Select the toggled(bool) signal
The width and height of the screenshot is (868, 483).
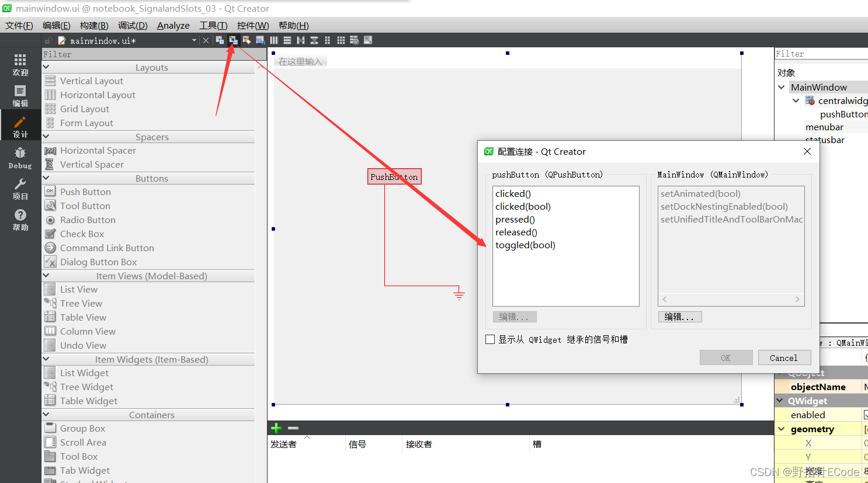(525, 245)
